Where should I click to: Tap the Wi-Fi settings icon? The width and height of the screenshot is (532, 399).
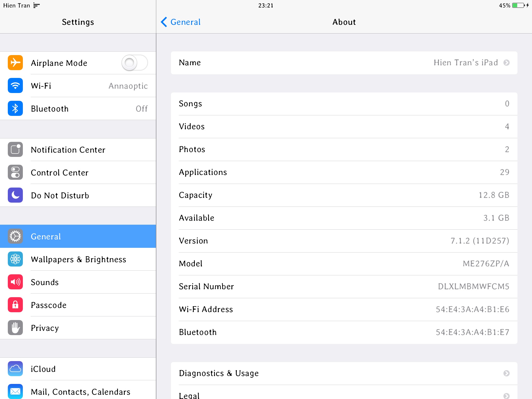(x=15, y=86)
